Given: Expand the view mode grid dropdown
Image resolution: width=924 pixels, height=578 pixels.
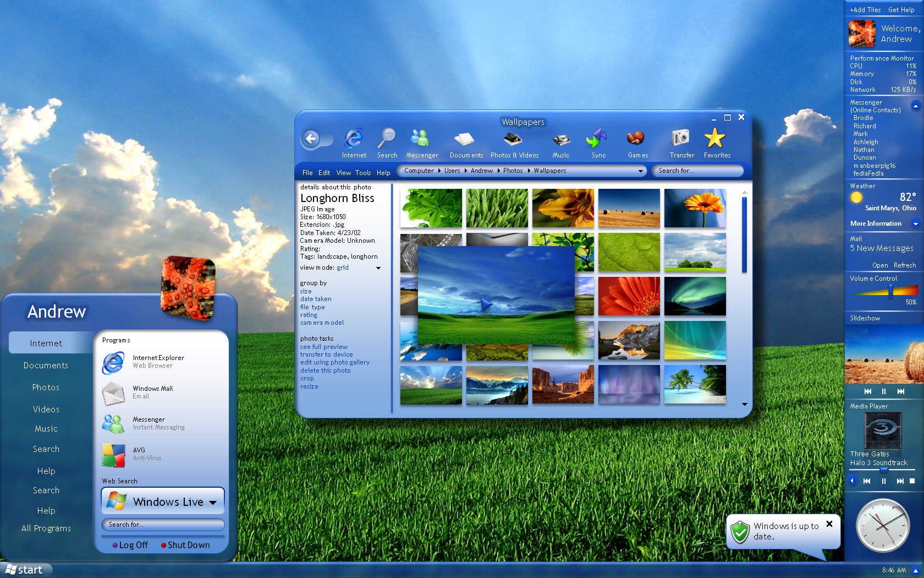Looking at the screenshot, I should click(378, 268).
